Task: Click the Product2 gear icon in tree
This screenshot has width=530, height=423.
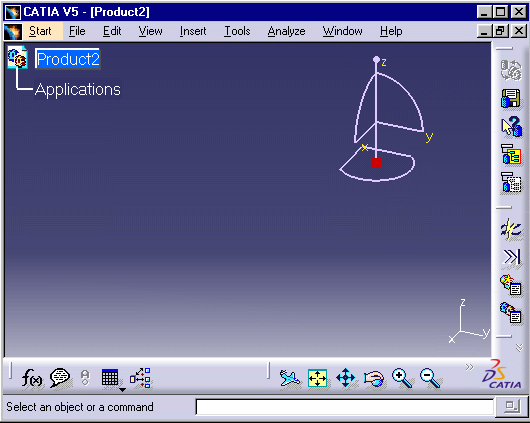Action: pyautogui.click(x=18, y=57)
